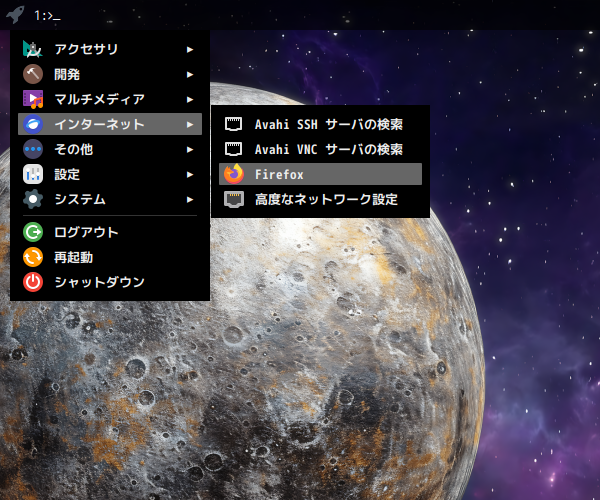This screenshot has height=500, width=600.
Task: Click the マルチメディア media icon
Action: coord(33,99)
